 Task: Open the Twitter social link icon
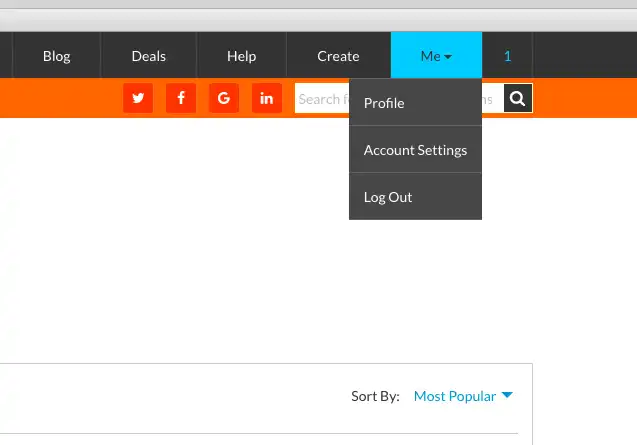138,98
